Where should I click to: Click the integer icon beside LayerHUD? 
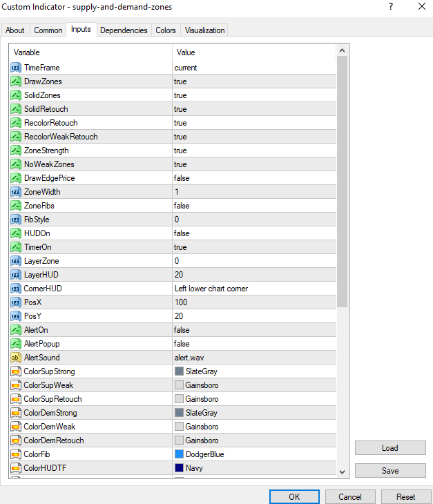16,275
